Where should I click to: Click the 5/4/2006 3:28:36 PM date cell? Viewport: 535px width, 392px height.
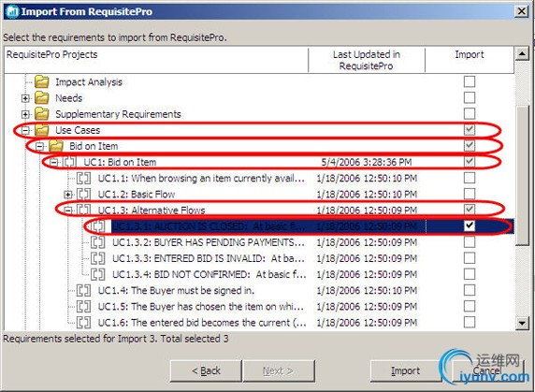pyautogui.click(x=367, y=162)
